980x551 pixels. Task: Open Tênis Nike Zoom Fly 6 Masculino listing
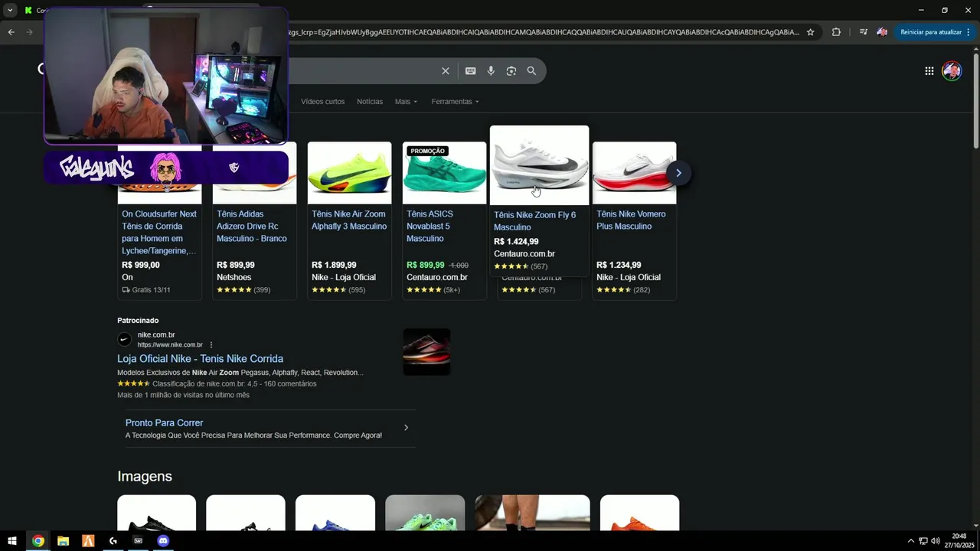(534, 221)
